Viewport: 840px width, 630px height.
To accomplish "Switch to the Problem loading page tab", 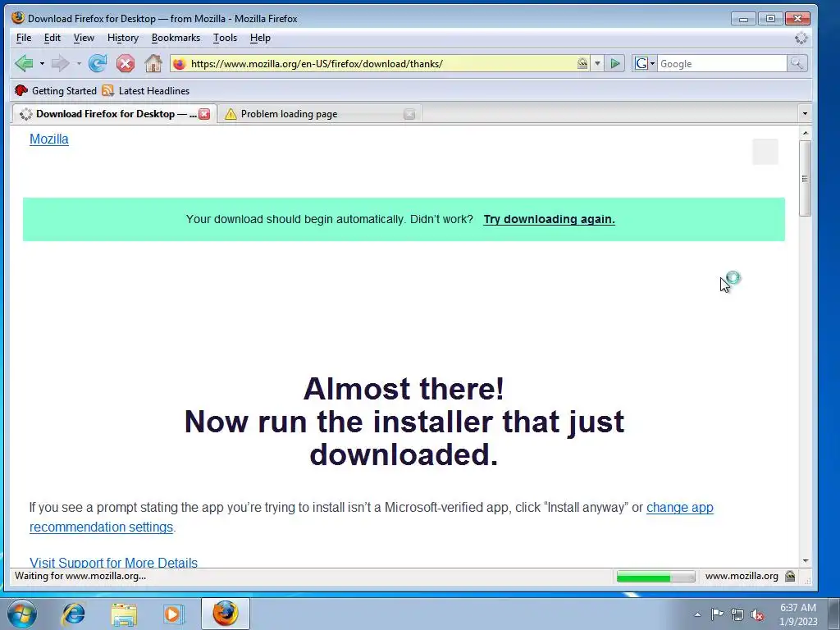I will (319, 113).
